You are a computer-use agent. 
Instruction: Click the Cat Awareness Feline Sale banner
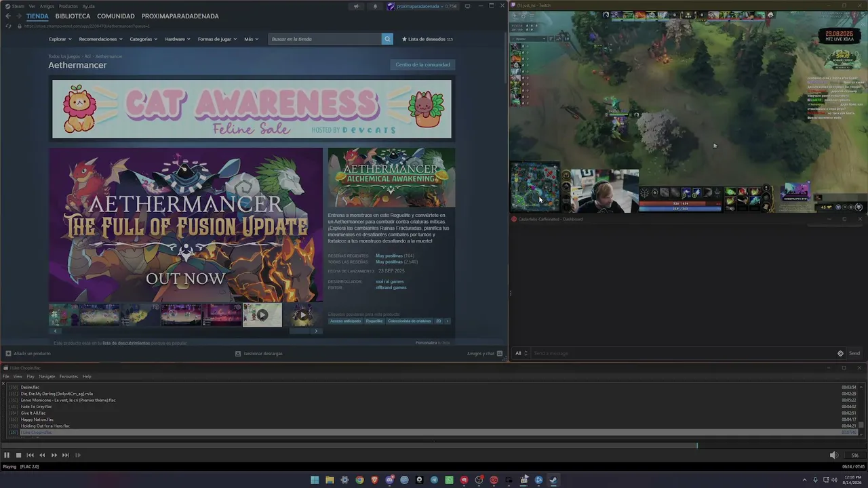(x=252, y=109)
